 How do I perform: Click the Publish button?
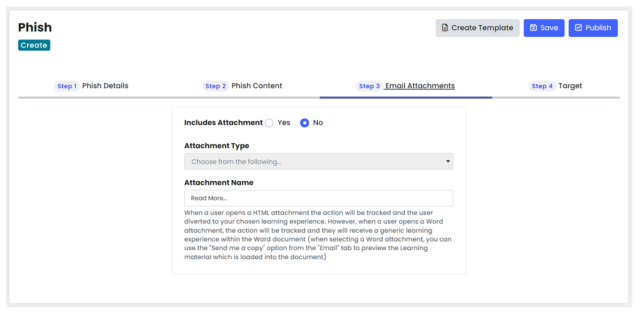point(593,28)
